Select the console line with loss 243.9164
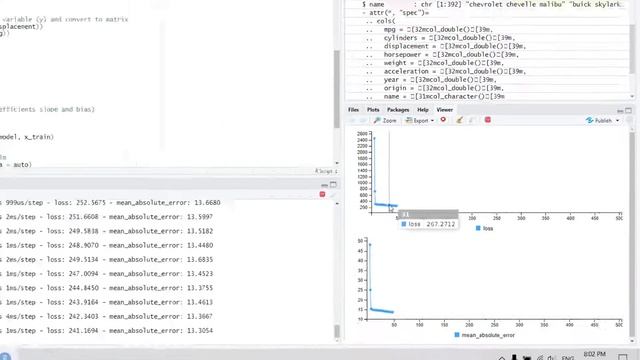640x360 pixels. [106, 302]
